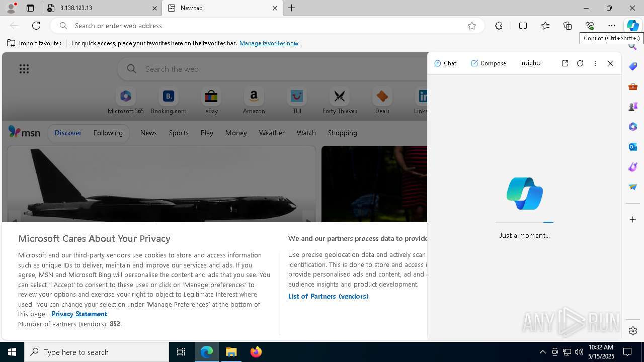Open Task View on taskbar
The width and height of the screenshot is (644, 362).
tap(181, 352)
